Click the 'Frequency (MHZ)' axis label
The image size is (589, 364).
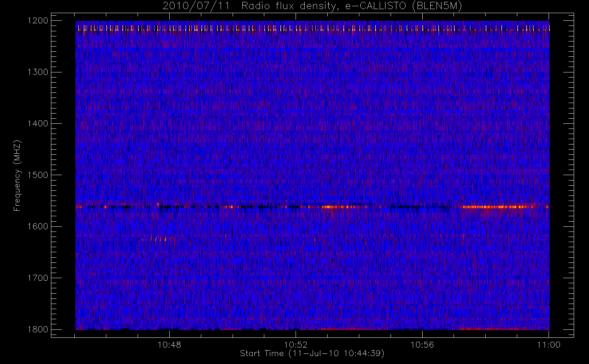coord(17,175)
